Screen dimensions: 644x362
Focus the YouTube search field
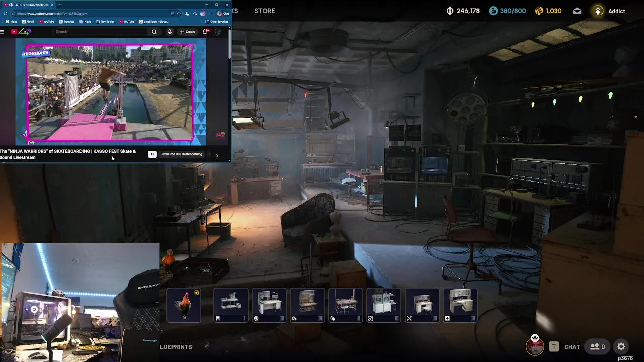coord(101,32)
